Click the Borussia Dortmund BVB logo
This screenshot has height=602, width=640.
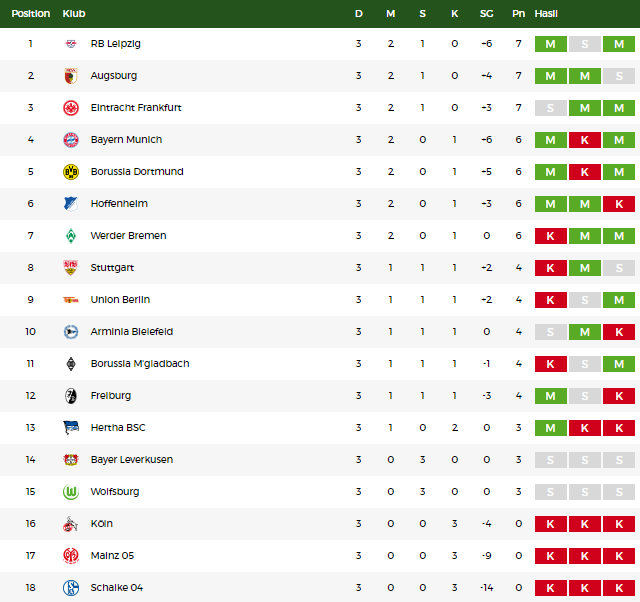point(71,172)
